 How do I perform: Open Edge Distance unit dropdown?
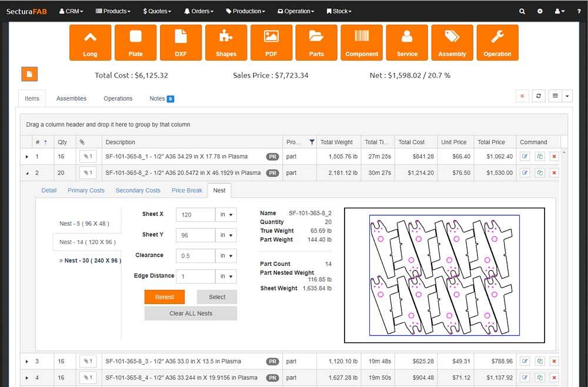[x=226, y=276]
